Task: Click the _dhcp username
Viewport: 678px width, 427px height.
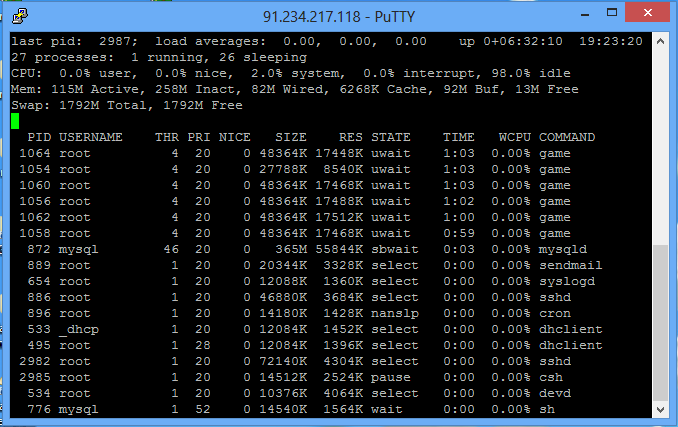Action: tap(79, 330)
